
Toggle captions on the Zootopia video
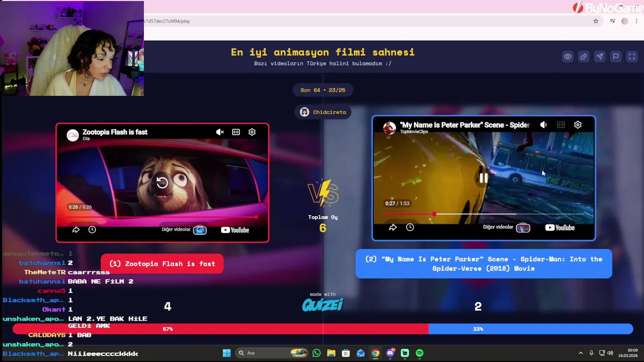pyautogui.click(x=236, y=132)
